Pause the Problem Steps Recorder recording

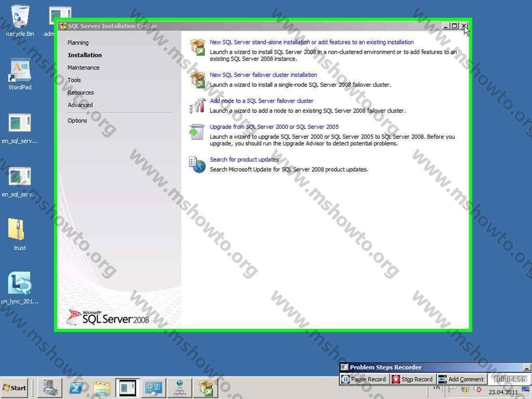click(x=364, y=379)
